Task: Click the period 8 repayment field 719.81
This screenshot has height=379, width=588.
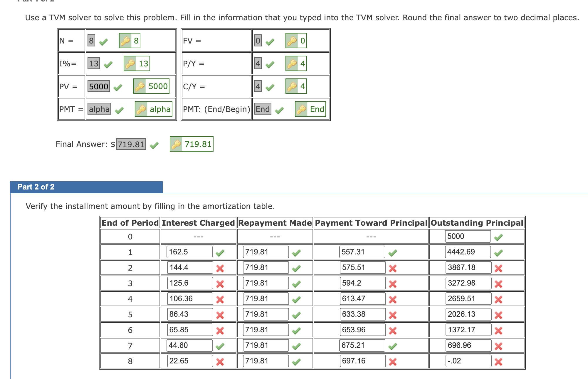Action: click(266, 361)
